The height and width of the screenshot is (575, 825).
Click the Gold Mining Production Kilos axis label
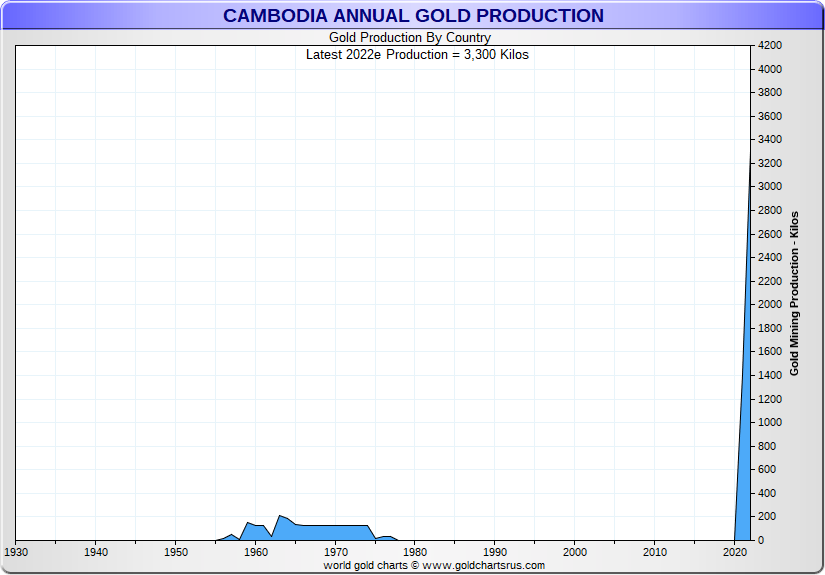point(794,293)
